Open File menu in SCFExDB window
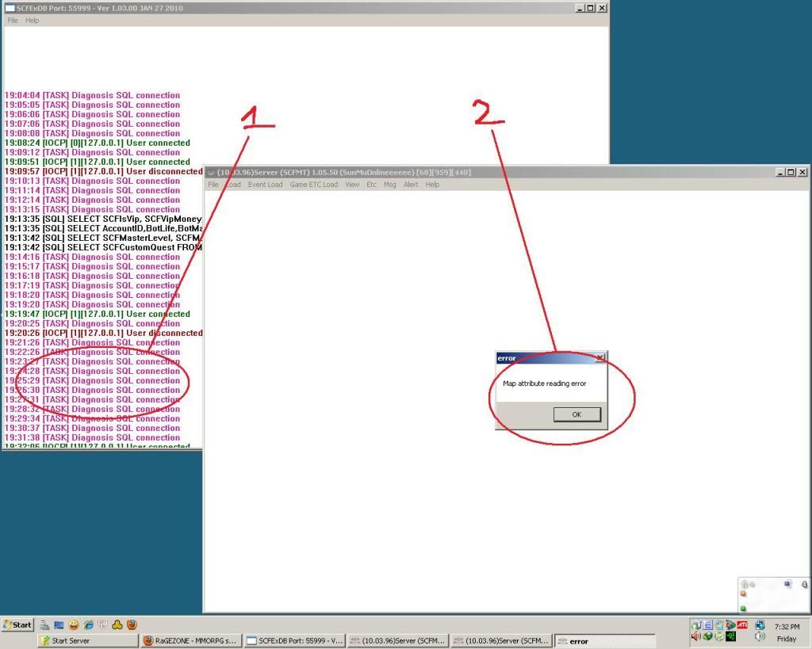The height and width of the screenshot is (649, 812). pyautogui.click(x=13, y=21)
